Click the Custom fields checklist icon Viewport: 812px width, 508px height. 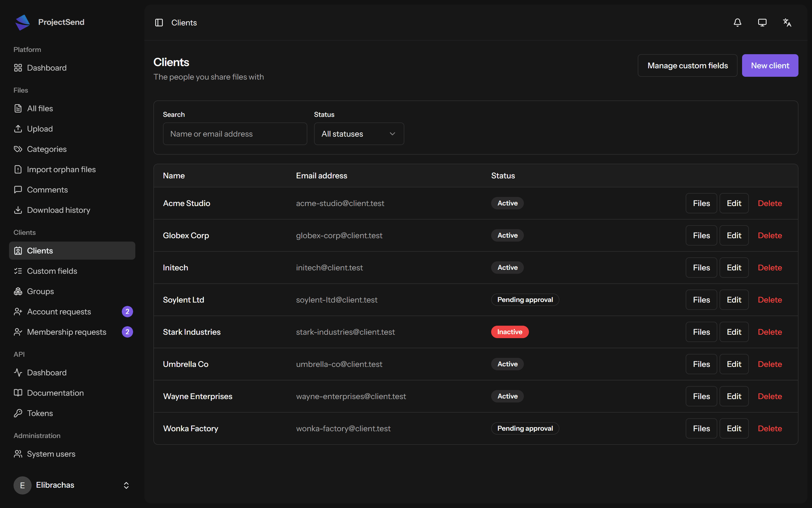[18, 271]
